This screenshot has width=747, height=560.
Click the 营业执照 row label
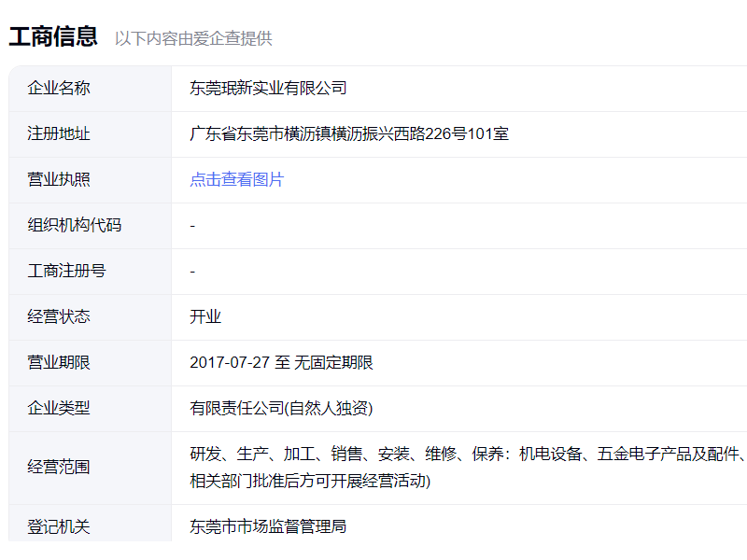59,180
